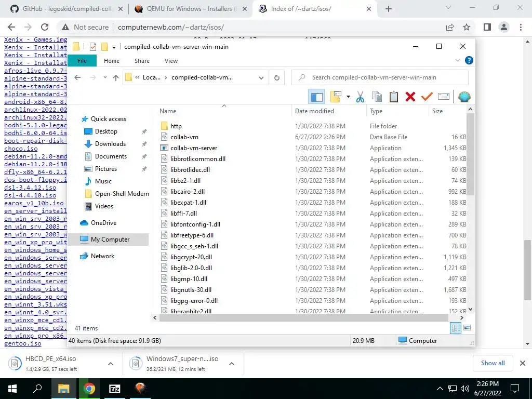Select OneDrive in the navigation pane
Screen dimensions: 532x399
(x=103, y=223)
